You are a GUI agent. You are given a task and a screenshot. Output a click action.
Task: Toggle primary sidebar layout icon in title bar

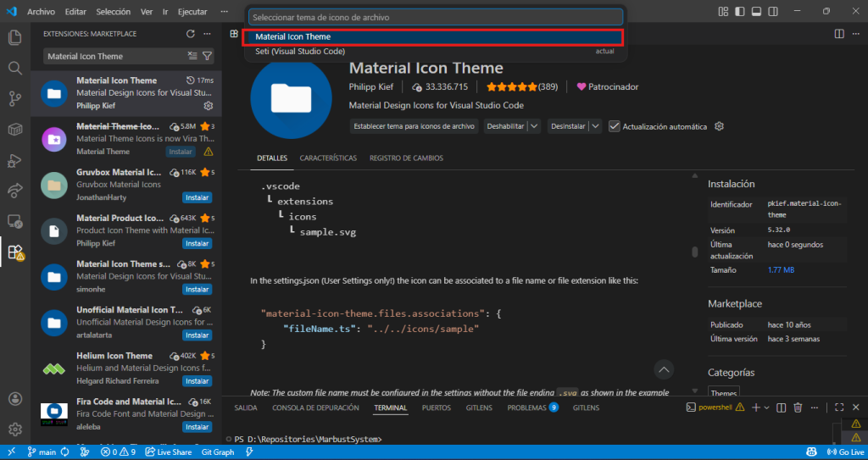coord(739,12)
